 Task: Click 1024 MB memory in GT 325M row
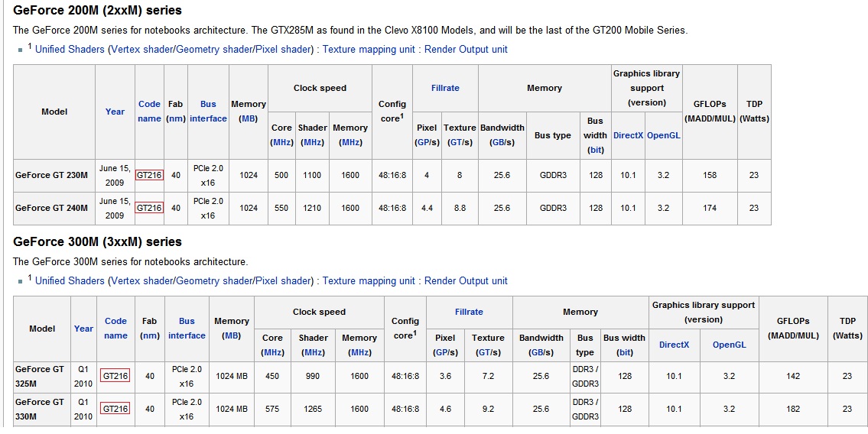coord(232,377)
